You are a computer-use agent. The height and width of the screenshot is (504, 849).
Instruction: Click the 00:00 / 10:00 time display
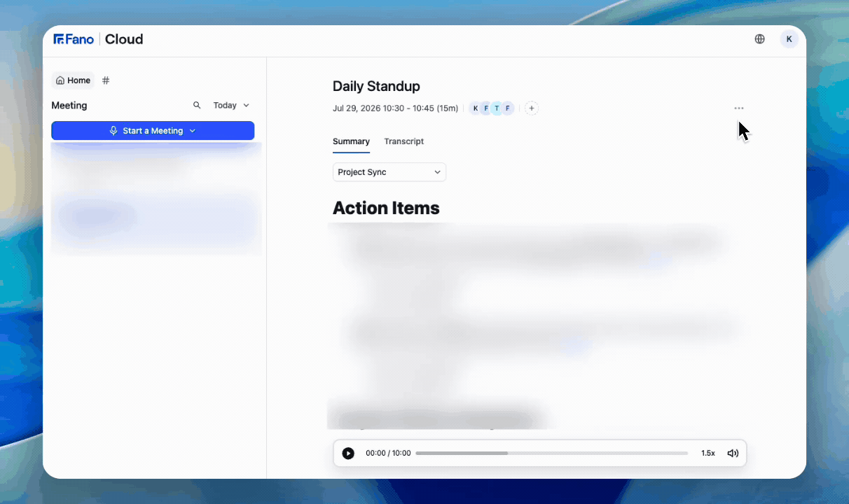[388, 453]
